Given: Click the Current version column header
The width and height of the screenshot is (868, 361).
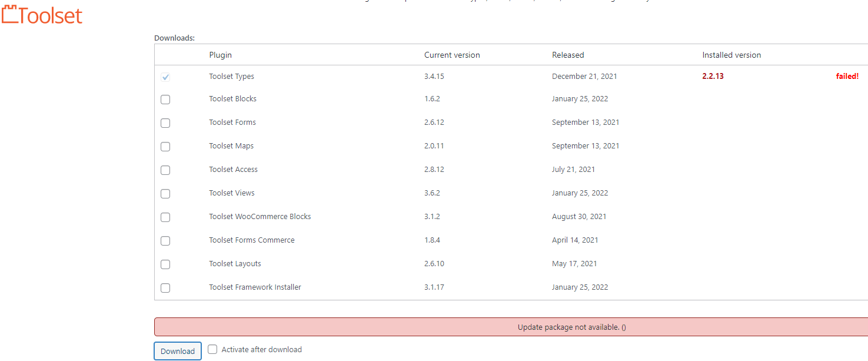Looking at the screenshot, I should click(x=452, y=55).
